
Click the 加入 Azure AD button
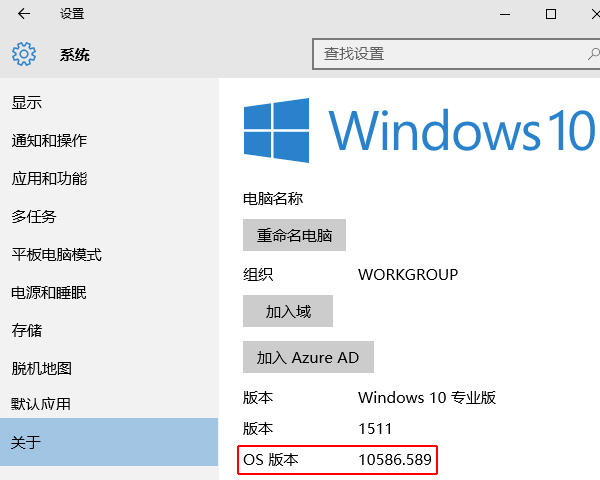tap(308, 357)
